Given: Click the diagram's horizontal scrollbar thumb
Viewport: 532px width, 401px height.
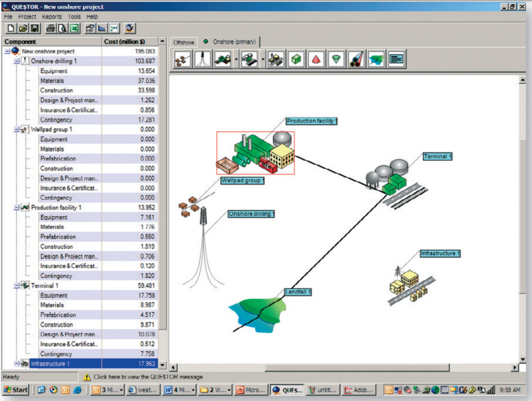Looking at the screenshot, I should 357,368.
